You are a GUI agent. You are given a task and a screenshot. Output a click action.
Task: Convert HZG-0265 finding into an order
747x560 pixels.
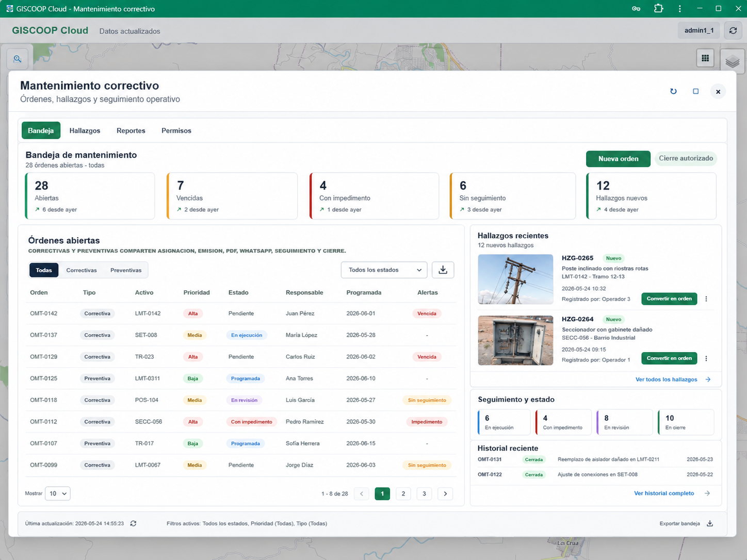(669, 299)
